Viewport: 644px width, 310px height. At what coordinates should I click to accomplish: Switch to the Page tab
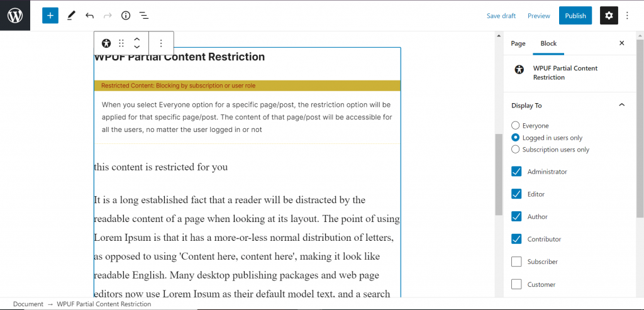[518, 43]
